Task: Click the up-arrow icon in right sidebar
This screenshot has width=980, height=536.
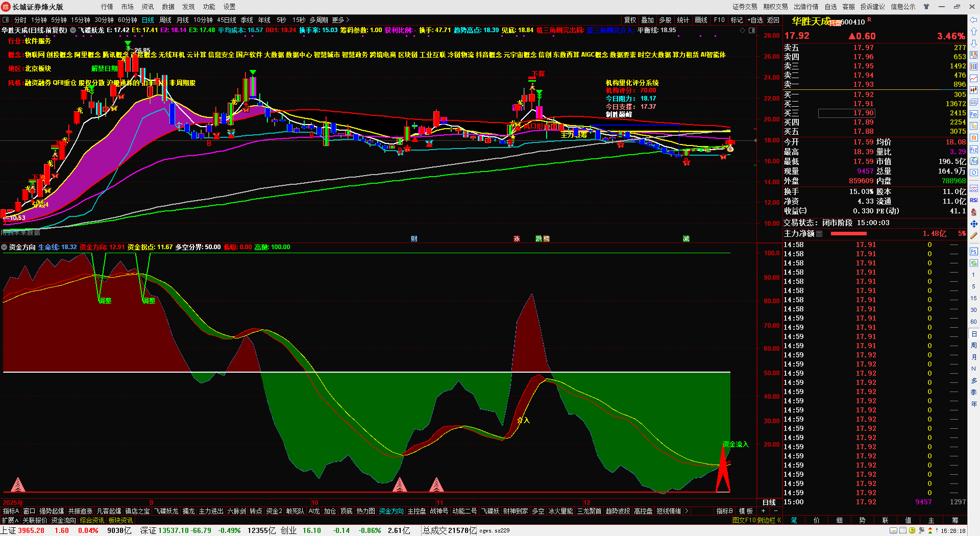Action: pyautogui.click(x=973, y=32)
